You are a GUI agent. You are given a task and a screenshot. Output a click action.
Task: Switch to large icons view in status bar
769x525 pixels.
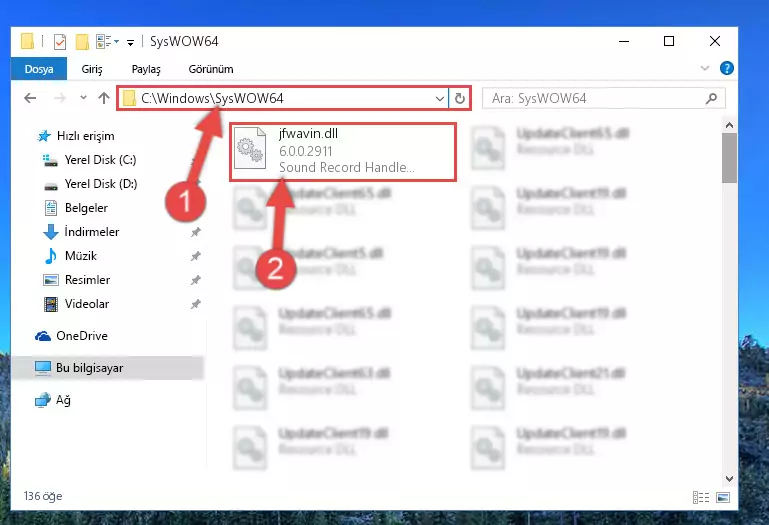pos(723,497)
